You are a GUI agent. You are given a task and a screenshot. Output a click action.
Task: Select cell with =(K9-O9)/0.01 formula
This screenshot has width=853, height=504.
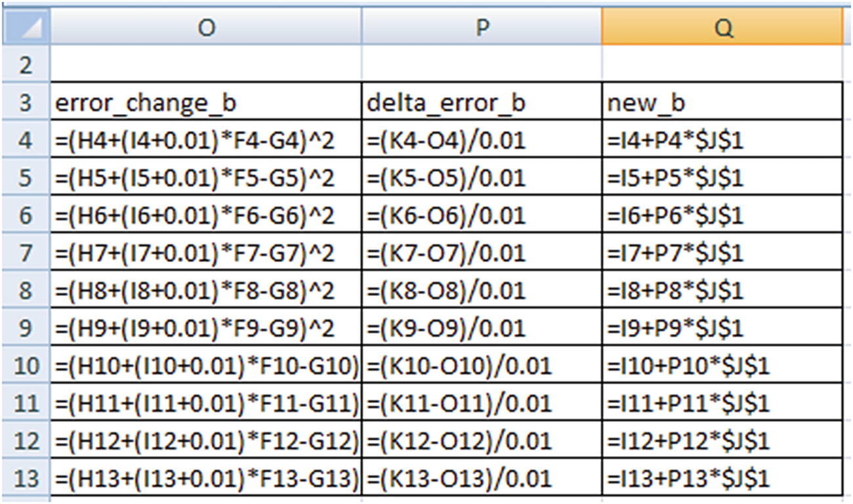click(481, 327)
